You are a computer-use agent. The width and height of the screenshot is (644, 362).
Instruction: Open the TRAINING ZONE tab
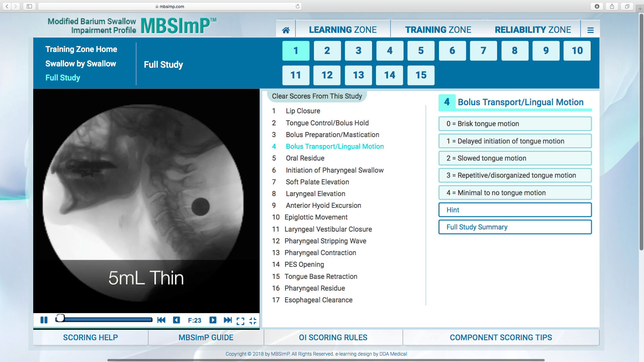[438, 30]
